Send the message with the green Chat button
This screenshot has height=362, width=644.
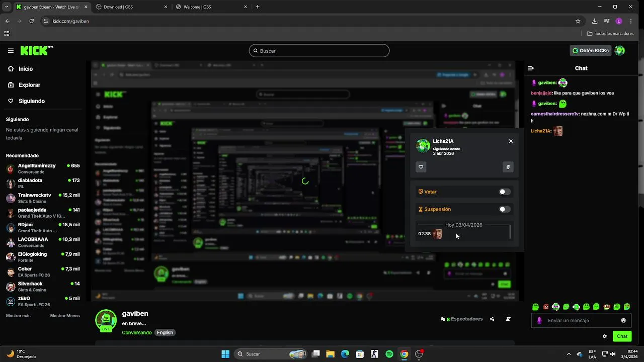(622, 336)
